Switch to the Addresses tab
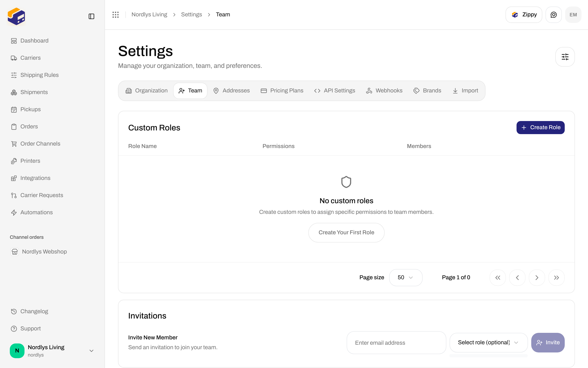588x368 pixels. click(231, 91)
